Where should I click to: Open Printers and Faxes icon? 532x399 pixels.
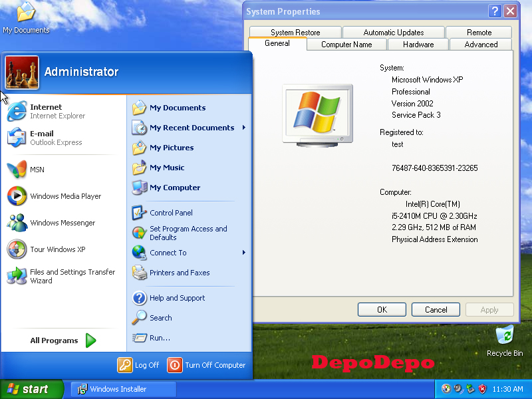click(139, 273)
